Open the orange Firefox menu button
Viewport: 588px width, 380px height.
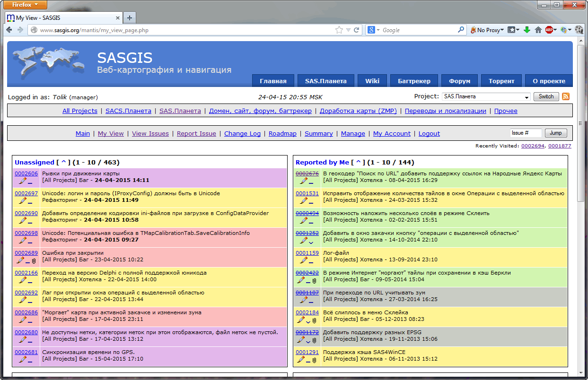(26, 5)
